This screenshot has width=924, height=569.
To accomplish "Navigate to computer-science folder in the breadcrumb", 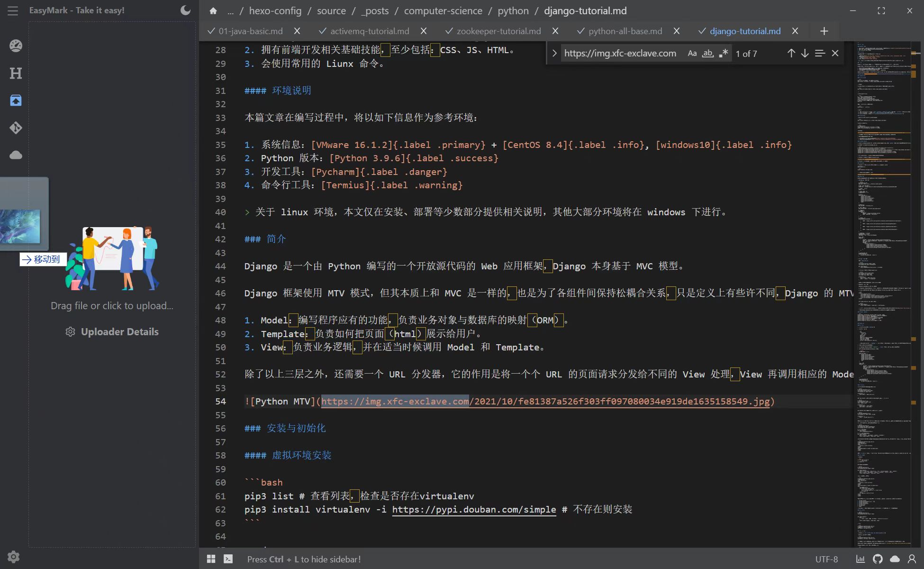I will (443, 10).
